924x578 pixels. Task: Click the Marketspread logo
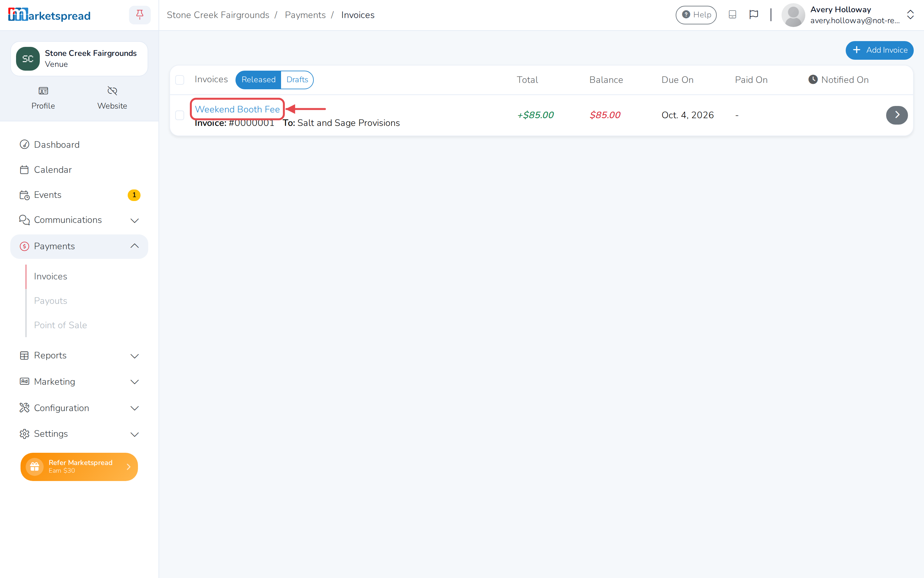pos(49,15)
